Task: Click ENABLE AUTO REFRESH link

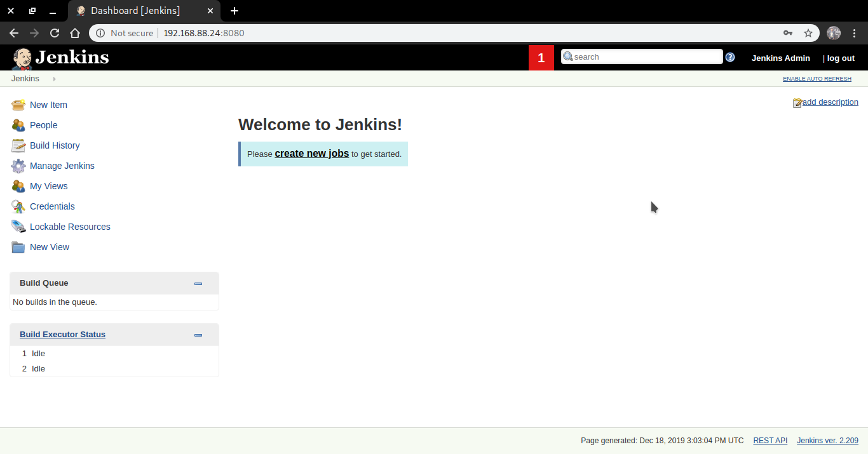Action: pyautogui.click(x=817, y=79)
